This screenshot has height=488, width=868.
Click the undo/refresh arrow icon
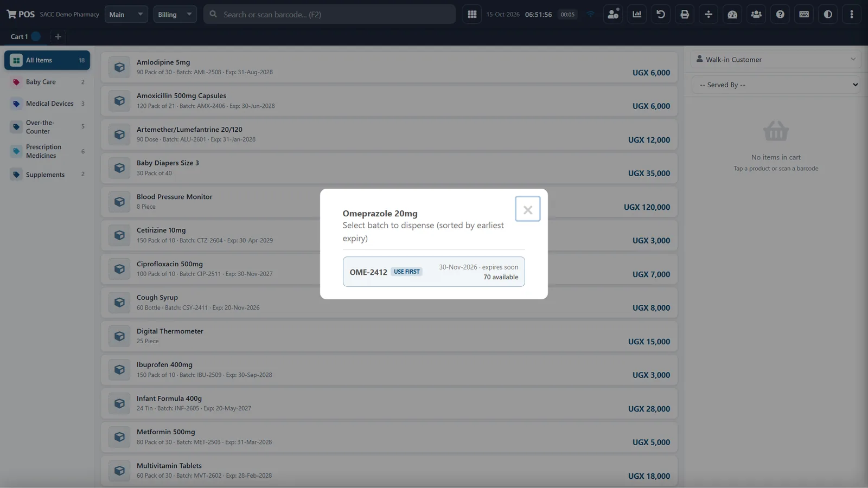(661, 15)
